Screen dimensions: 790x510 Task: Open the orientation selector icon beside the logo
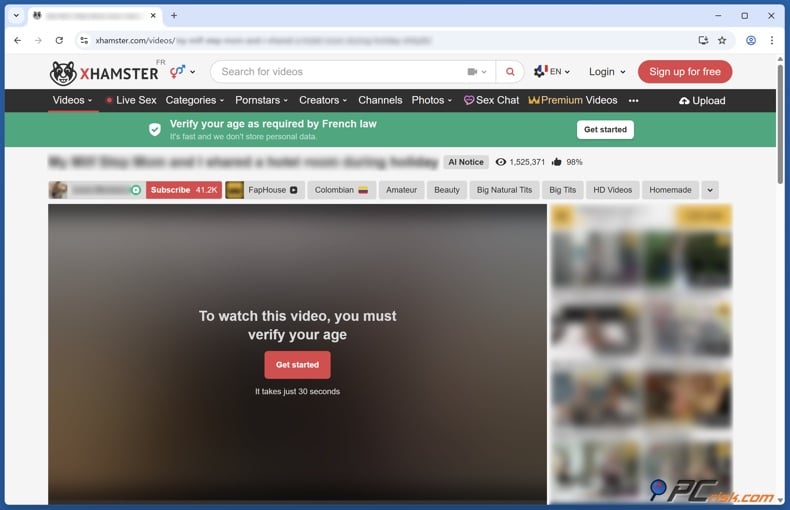[x=182, y=72]
